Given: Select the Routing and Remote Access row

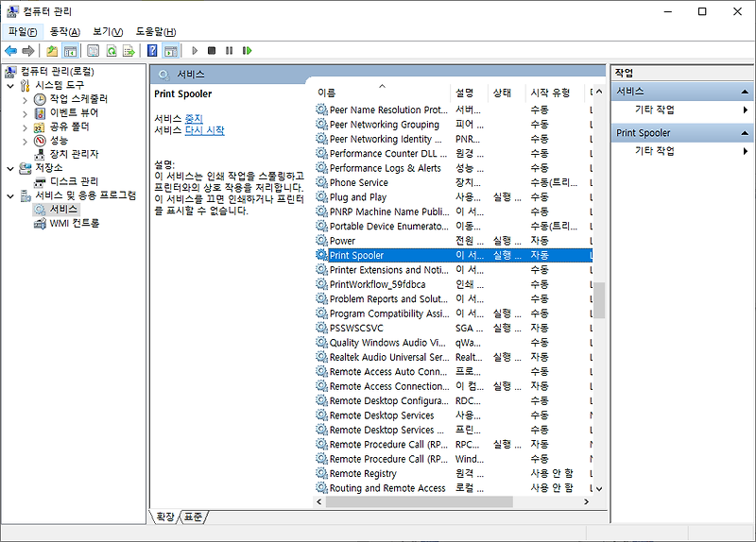Looking at the screenshot, I should click(454, 488).
